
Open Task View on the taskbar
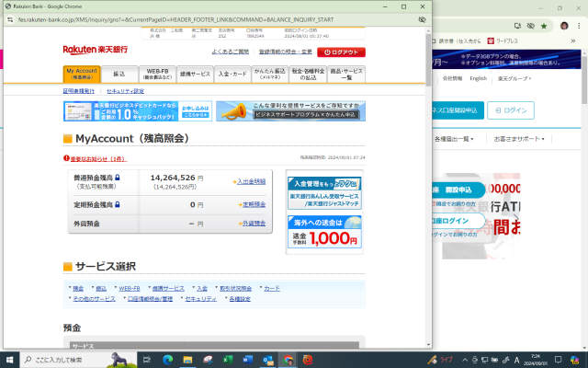(147, 360)
